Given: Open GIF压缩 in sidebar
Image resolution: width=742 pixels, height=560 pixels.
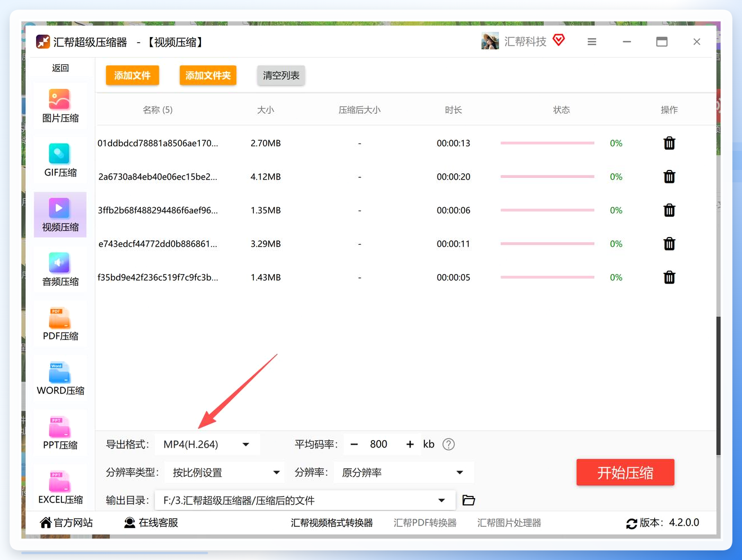Looking at the screenshot, I should click(x=60, y=161).
